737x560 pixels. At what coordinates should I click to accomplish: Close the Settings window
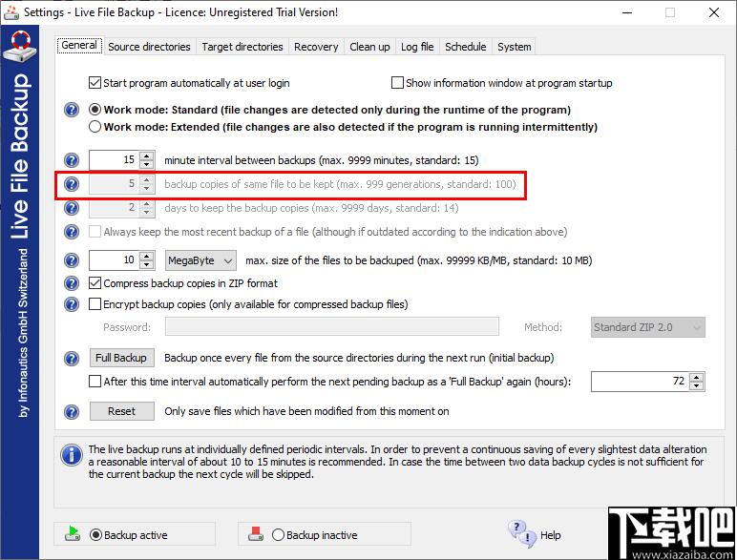[x=713, y=12]
